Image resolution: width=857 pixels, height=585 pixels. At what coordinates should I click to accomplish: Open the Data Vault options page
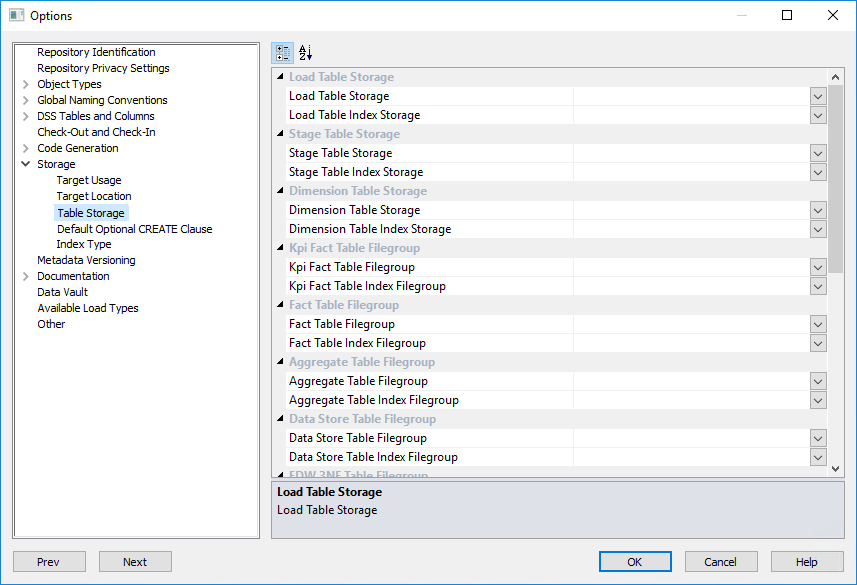63,292
